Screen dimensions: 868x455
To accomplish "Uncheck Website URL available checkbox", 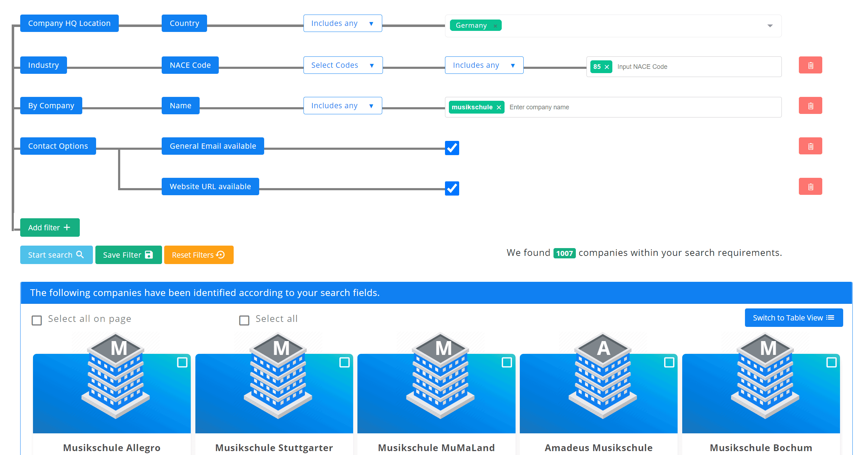I will 452,188.
